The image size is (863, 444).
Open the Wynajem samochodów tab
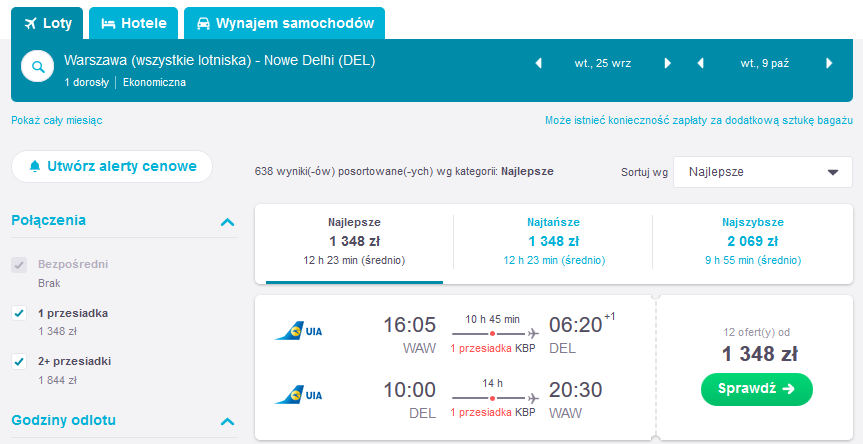(x=285, y=23)
